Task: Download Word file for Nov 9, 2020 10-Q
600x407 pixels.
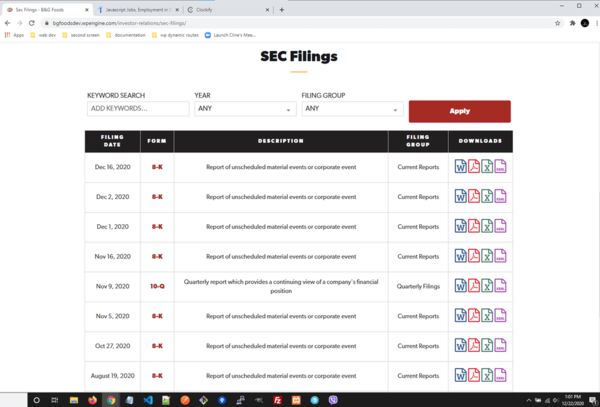Action: (460, 286)
